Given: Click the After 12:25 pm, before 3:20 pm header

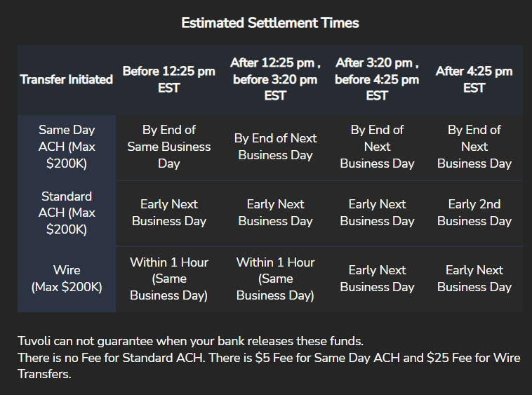Looking at the screenshot, I should coord(275,79).
